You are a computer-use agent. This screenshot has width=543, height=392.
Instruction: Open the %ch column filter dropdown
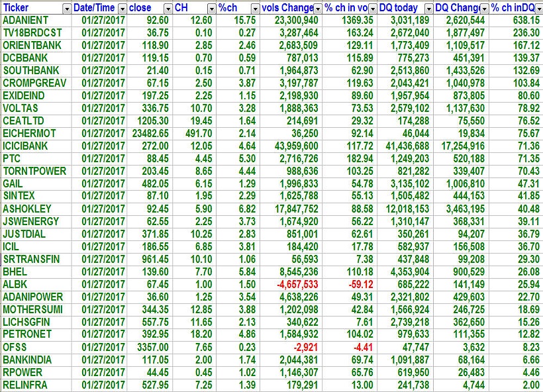tap(255, 9)
